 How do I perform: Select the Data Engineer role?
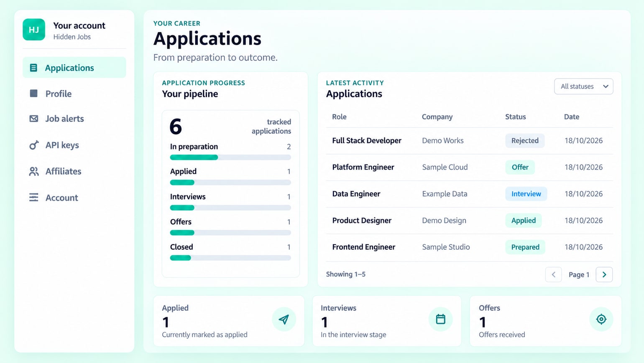(x=356, y=194)
